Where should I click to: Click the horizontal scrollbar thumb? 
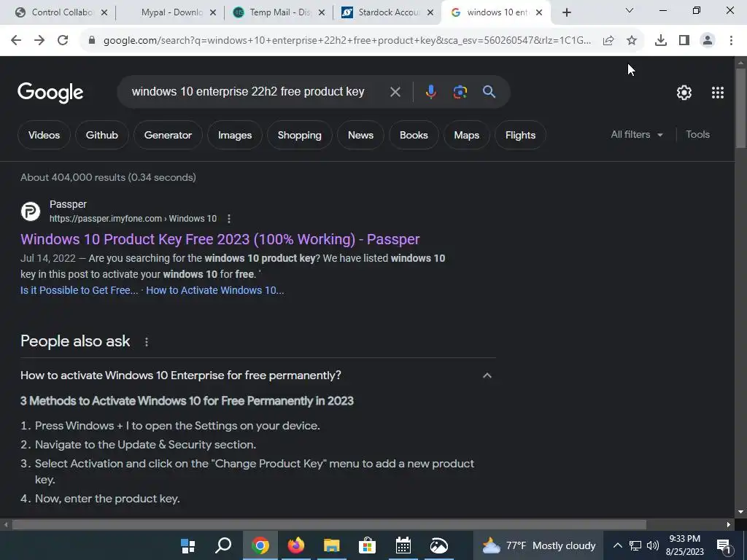329,525
